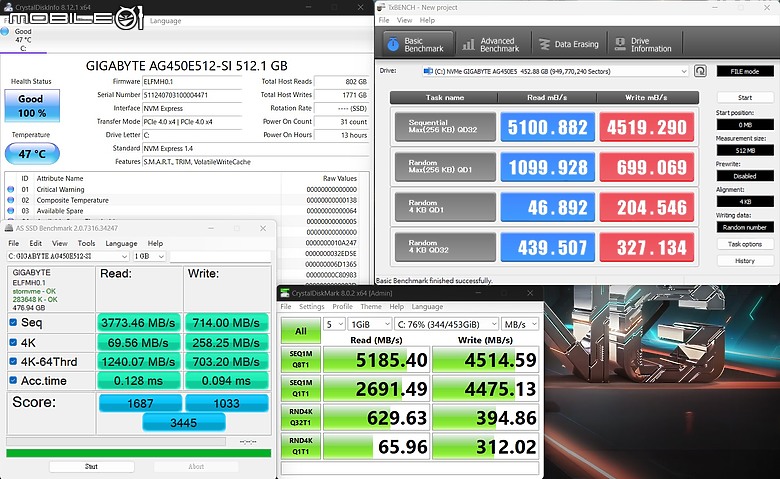This screenshot has height=479, width=780.
Task: Open AS SSD 1 GB size dropdown
Action: (x=149, y=256)
